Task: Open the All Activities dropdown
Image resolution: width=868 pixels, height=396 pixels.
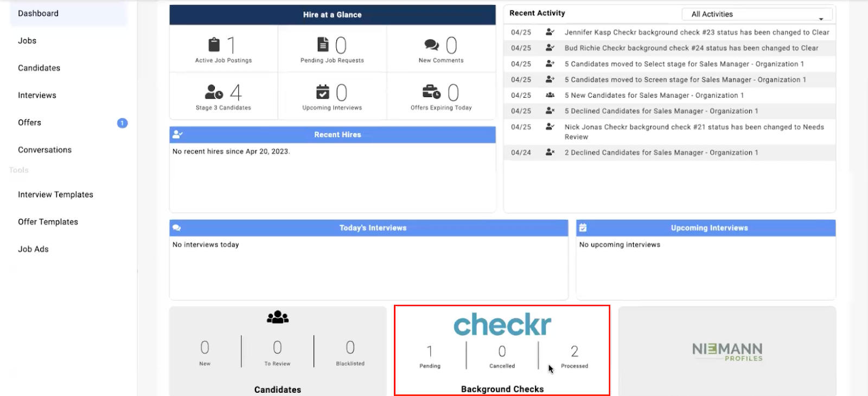Action: 757,14
